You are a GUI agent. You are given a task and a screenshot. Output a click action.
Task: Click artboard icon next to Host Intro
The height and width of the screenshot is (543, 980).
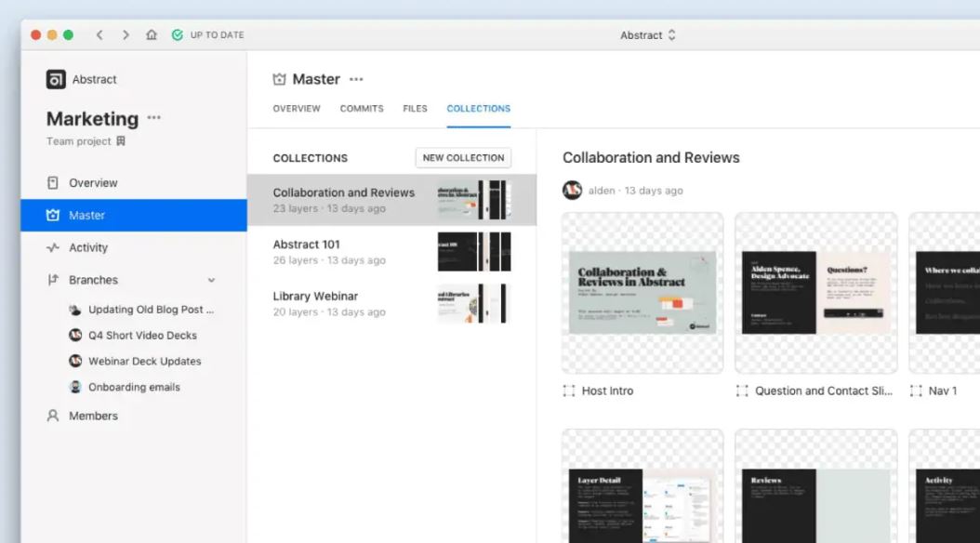point(569,391)
